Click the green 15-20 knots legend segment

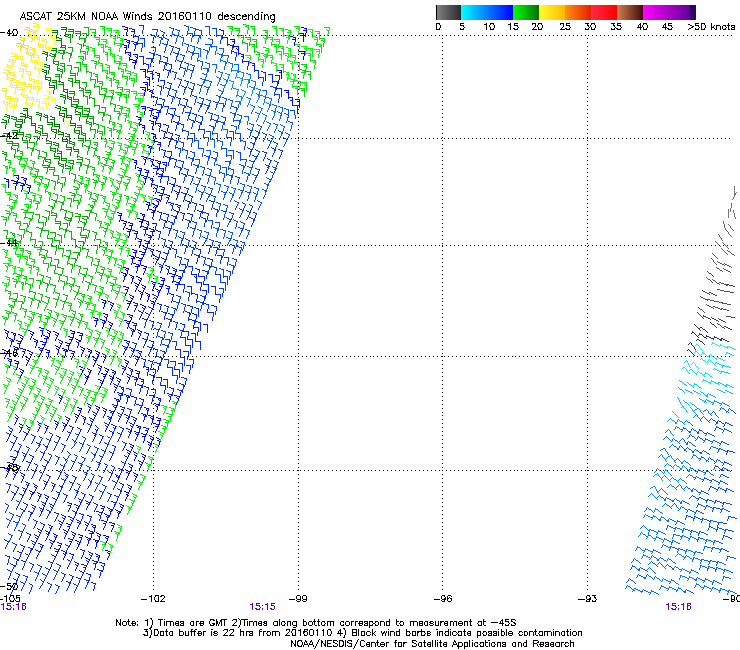(526, 12)
